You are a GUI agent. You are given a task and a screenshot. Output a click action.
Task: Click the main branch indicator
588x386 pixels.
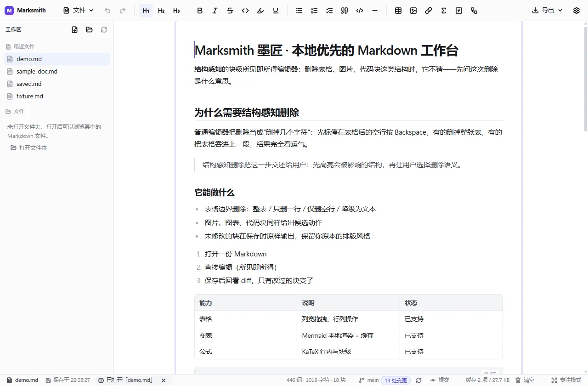pyautogui.click(x=369, y=380)
